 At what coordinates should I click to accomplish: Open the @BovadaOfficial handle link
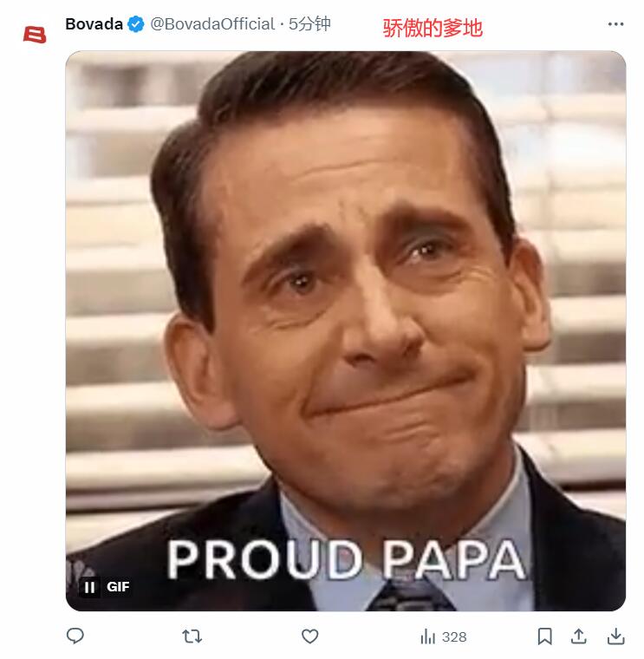point(212,24)
